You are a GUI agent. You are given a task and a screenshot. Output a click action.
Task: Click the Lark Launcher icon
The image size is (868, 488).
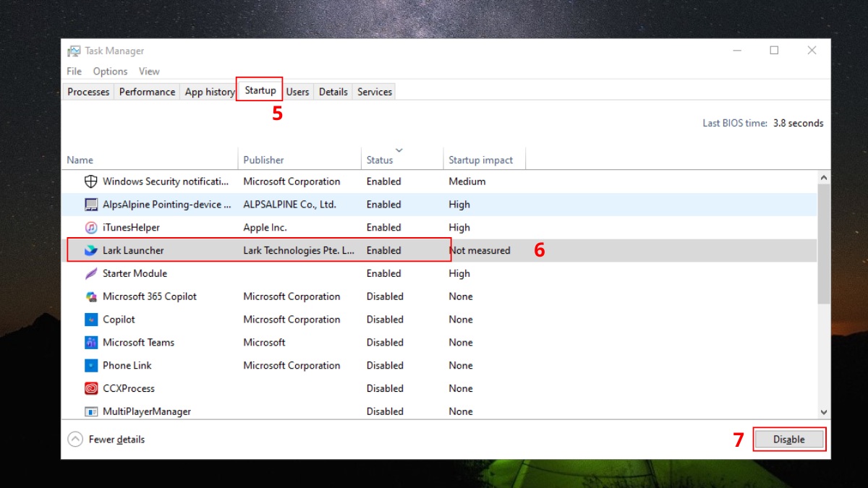click(x=90, y=250)
